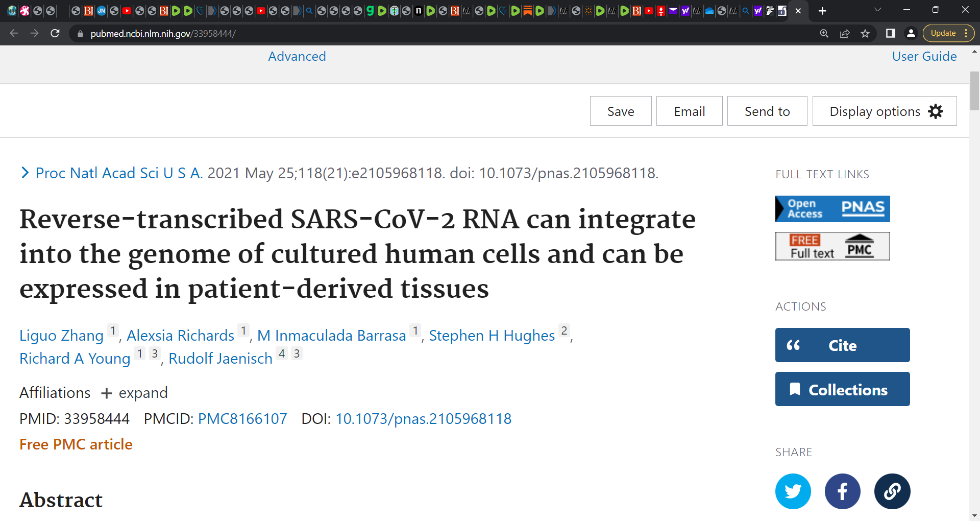The width and height of the screenshot is (980, 521).
Task: Open the browser side panel
Action: click(x=891, y=33)
